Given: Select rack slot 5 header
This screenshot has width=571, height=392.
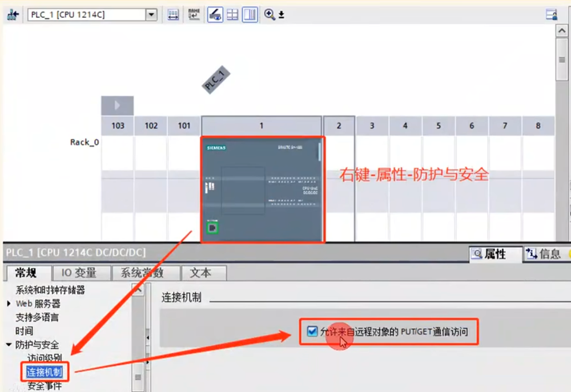Looking at the screenshot, I should tap(439, 126).
